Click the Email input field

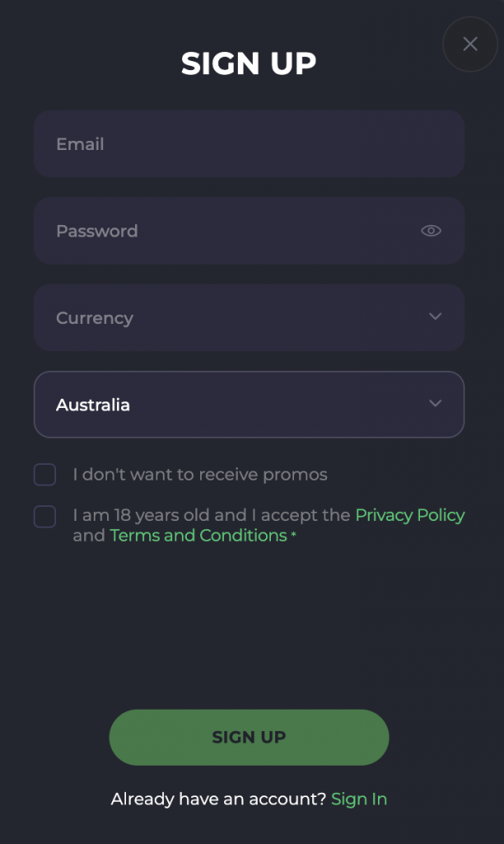[x=249, y=143]
